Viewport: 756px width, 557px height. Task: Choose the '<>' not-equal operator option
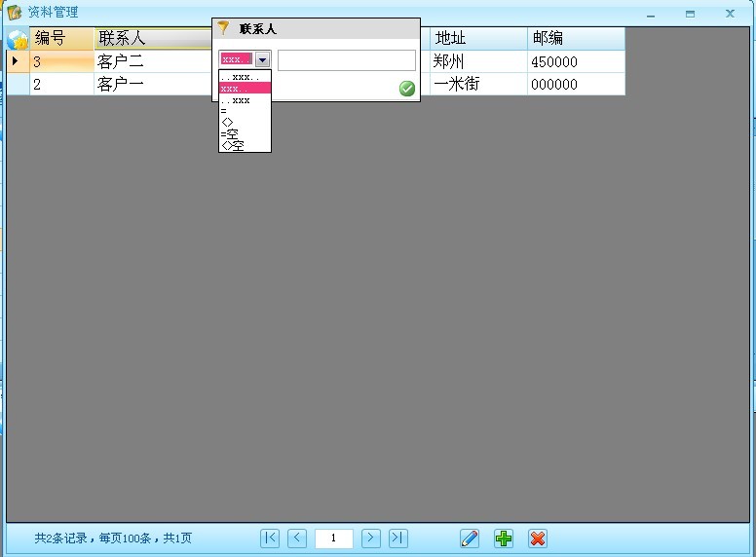tap(245, 122)
